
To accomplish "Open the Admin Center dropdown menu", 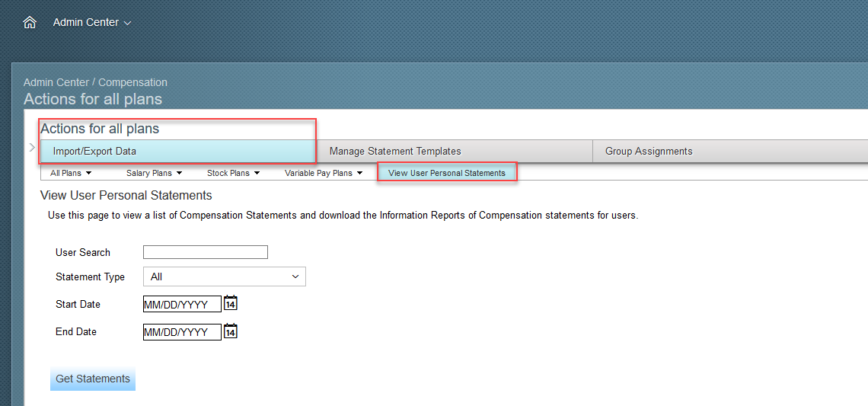I will [x=92, y=23].
